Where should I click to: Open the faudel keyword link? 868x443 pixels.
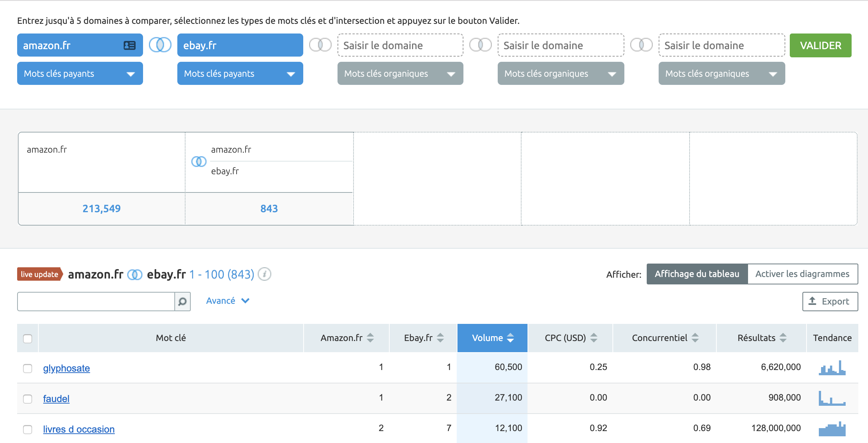pos(56,399)
